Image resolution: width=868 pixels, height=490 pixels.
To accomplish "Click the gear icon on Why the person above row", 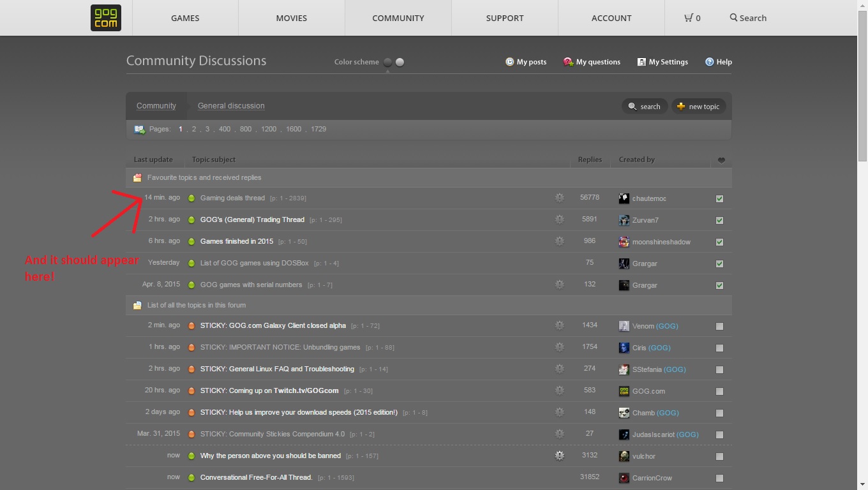I will (x=560, y=456).
